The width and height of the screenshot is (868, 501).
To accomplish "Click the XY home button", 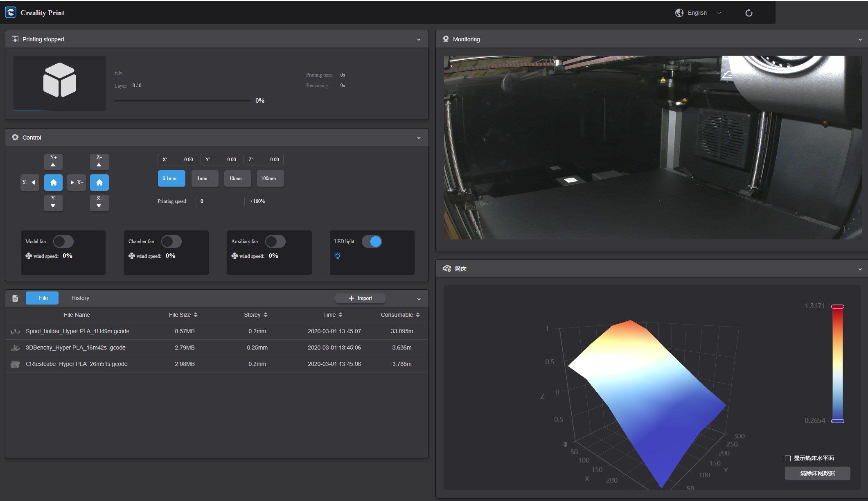I will (53, 183).
